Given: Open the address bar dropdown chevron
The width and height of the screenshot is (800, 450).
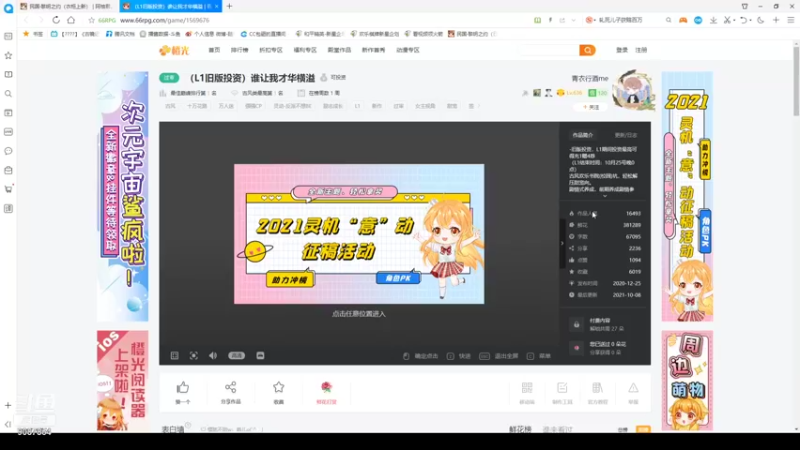Looking at the screenshot, I should point(573,20).
